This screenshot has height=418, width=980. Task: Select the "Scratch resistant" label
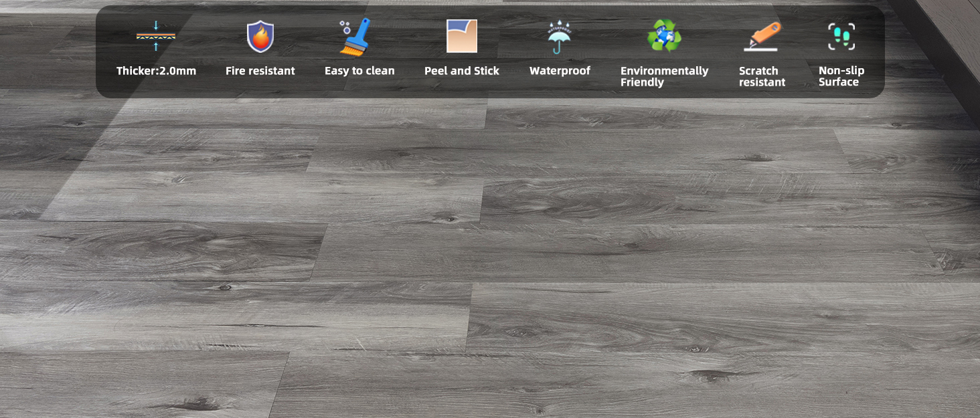[762, 76]
